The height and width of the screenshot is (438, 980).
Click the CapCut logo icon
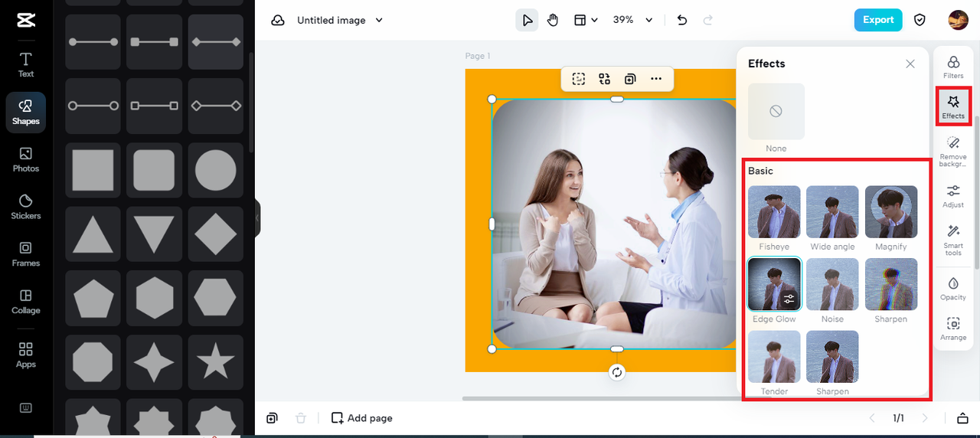26,21
